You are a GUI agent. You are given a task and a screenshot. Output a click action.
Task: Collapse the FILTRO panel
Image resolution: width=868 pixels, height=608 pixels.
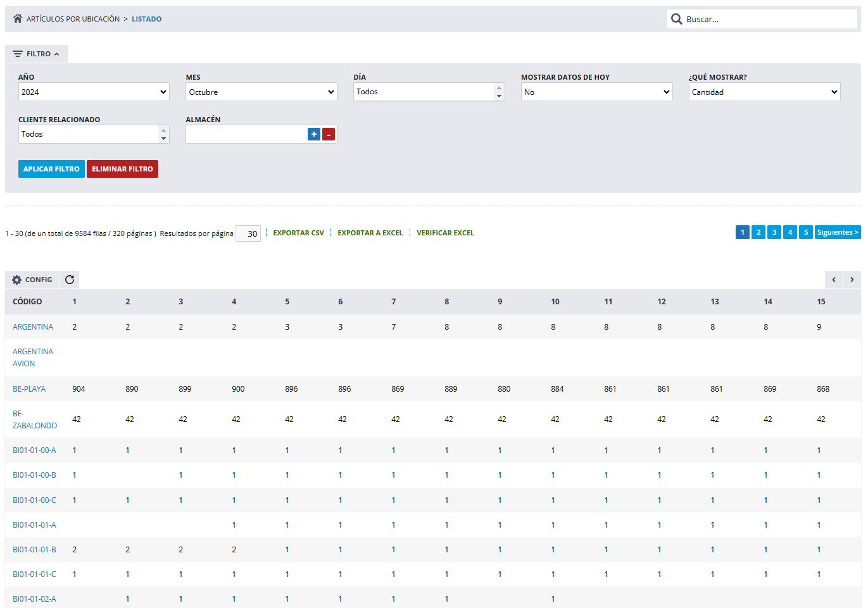pos(37,54)
